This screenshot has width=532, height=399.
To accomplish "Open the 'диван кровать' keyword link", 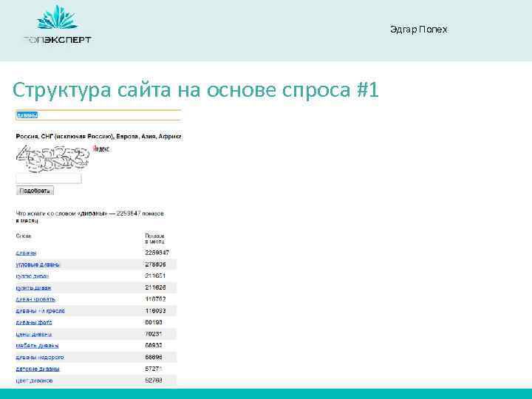I will point(35,299).
